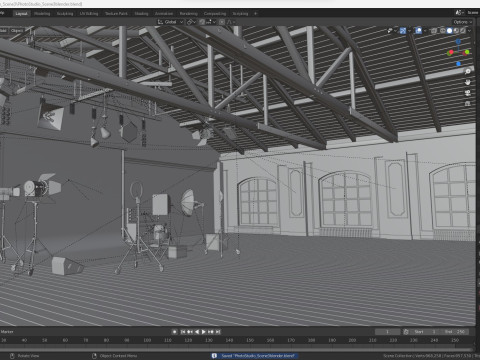Choose rendered viewport shading mode

coord(463,31)
